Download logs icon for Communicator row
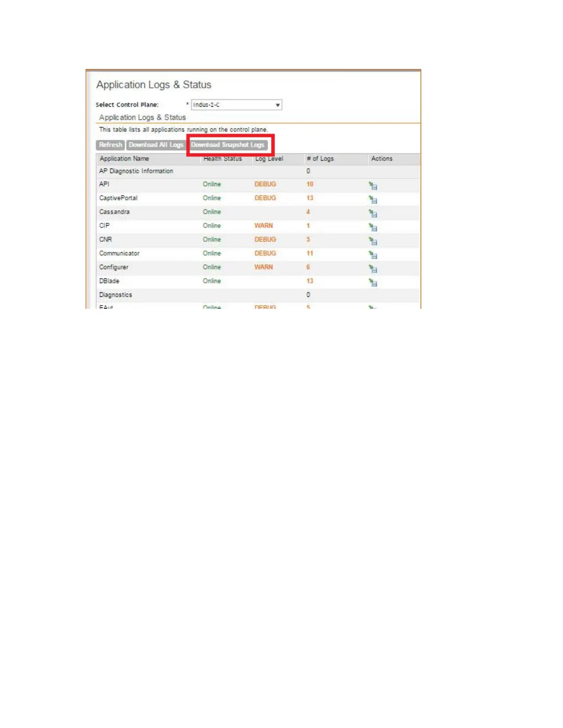This screenshot has height=728, width=563. pos(373,255)
